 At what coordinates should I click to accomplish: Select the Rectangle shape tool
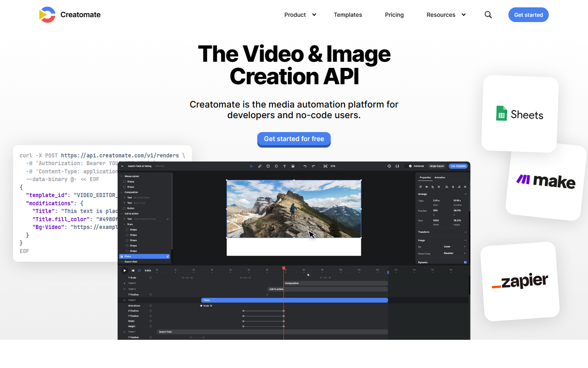tap(268, 166)
